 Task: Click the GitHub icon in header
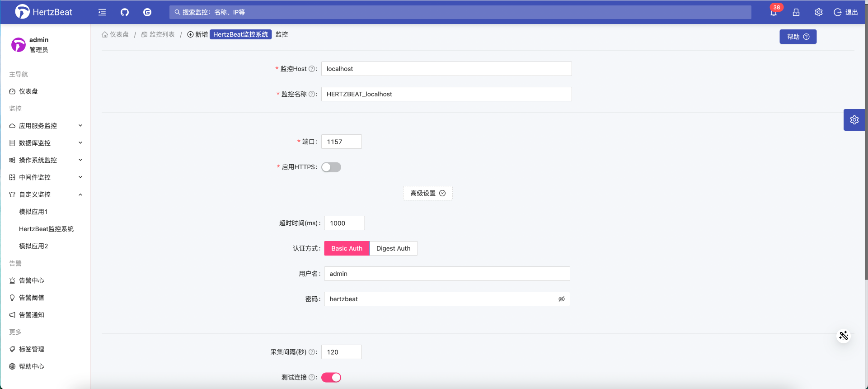click(125, 12)
